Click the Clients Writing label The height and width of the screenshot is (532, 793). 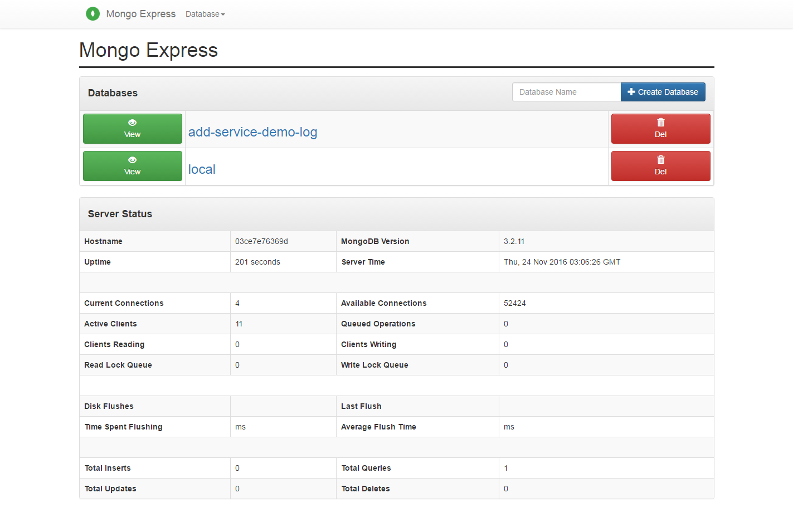tap(368, 344)
